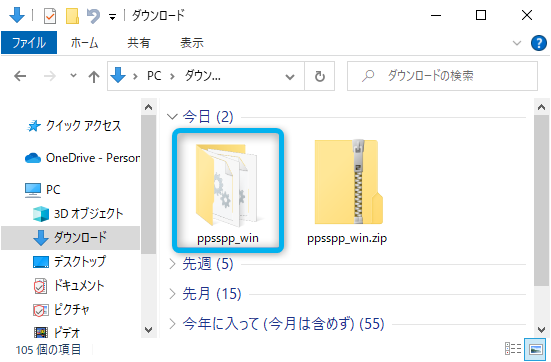Go forward with the right arrow

coord(50,76)
